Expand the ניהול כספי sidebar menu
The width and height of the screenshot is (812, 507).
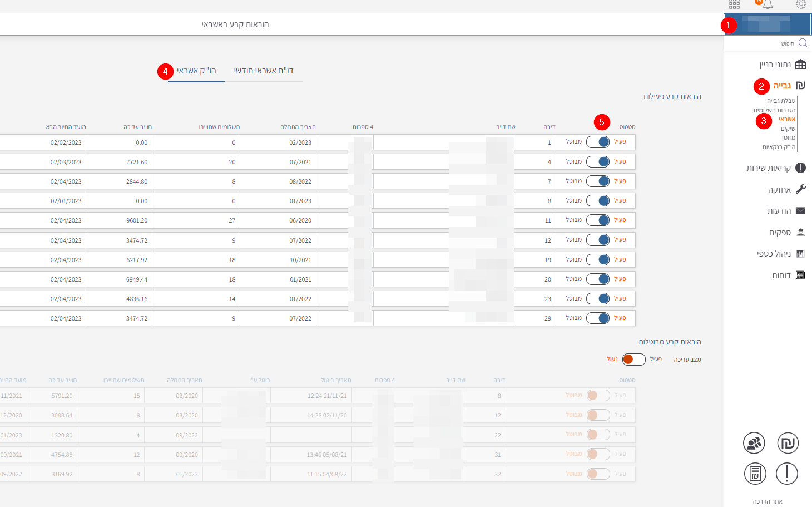pyautogui.click(x=774, y=254)
